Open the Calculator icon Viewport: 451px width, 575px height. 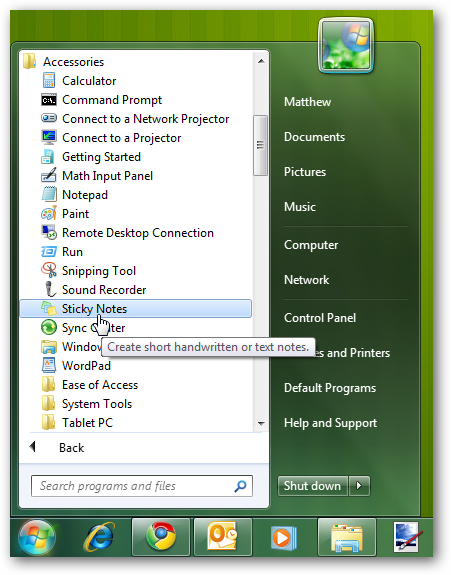click(x=49, y=80)
